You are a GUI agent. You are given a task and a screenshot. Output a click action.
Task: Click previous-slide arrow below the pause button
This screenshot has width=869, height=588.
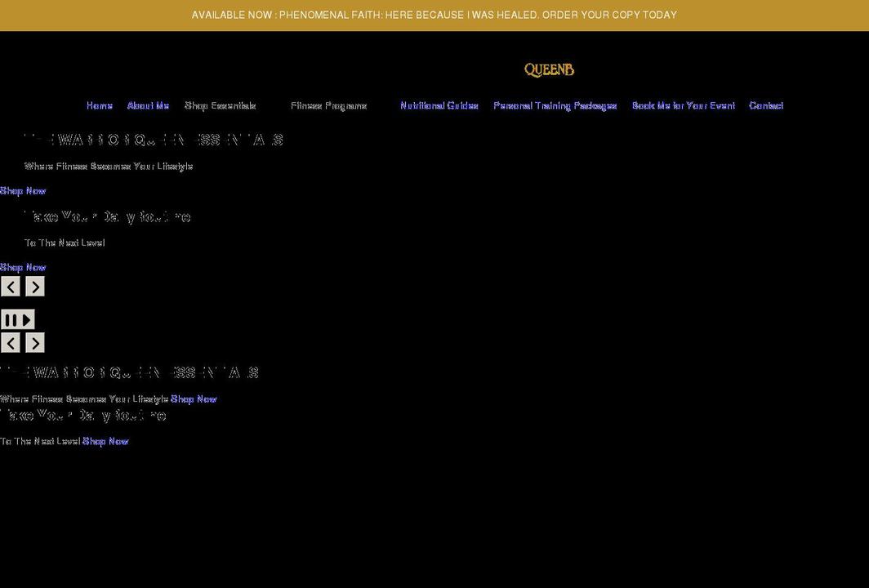[11, 343]
